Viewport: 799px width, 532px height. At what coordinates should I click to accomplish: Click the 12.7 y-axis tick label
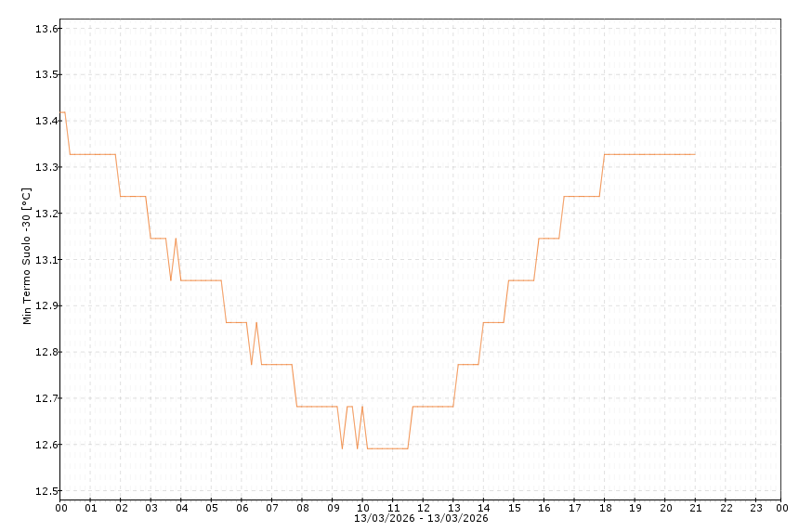[46, 398]
